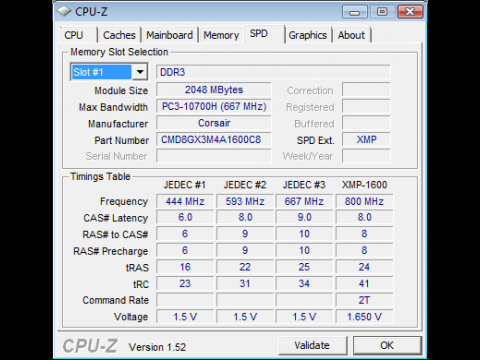Click the Max Bandwidth label
This screenshot has height=360, width=480.
point(113,107)
